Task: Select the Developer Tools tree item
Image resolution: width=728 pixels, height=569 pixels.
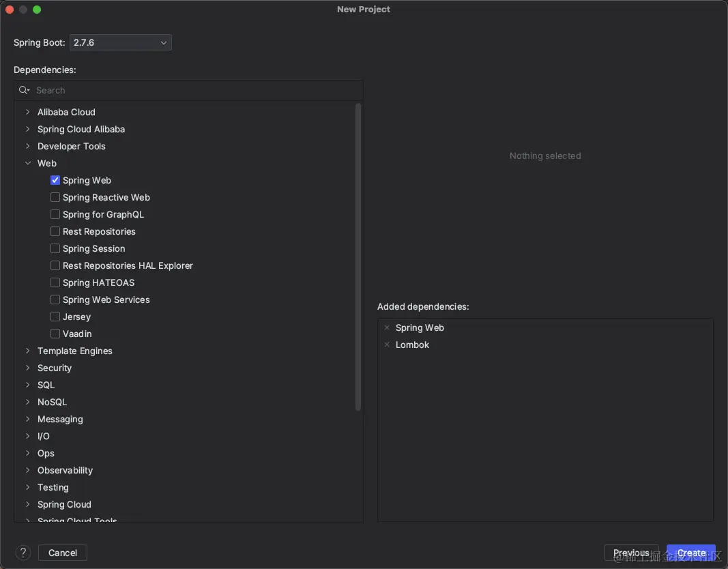Action: 72,146
